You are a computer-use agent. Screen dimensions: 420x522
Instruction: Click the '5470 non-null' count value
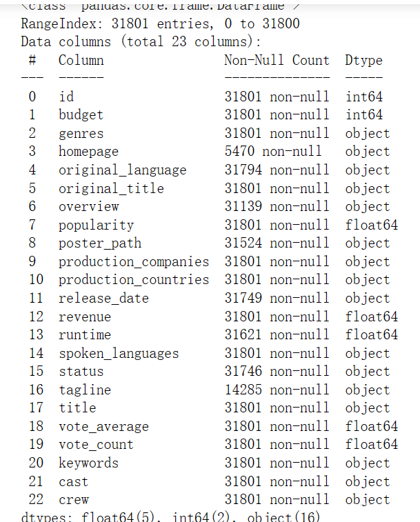coord(273,152)
